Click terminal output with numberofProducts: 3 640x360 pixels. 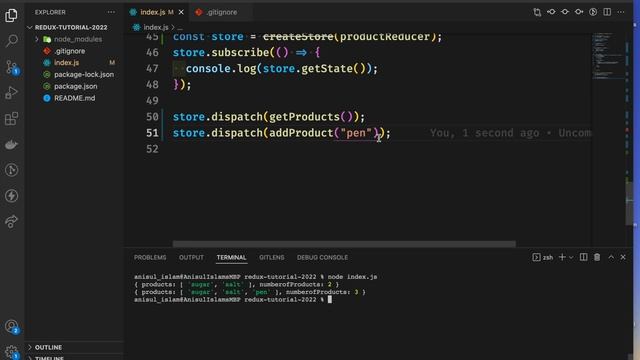click(x=250, y=292)
